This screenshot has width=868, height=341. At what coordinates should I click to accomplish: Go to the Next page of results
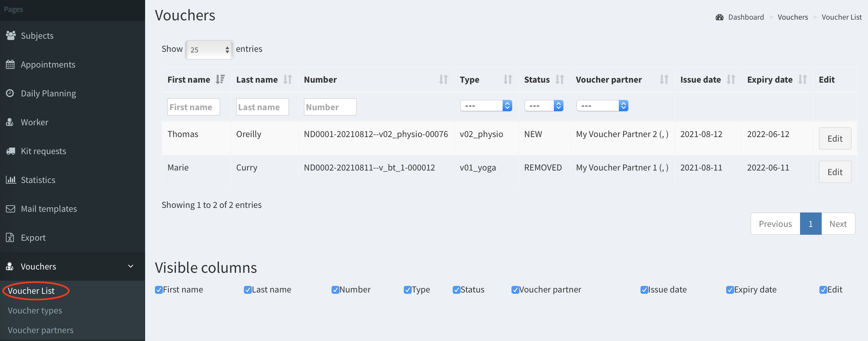[838, 224]
